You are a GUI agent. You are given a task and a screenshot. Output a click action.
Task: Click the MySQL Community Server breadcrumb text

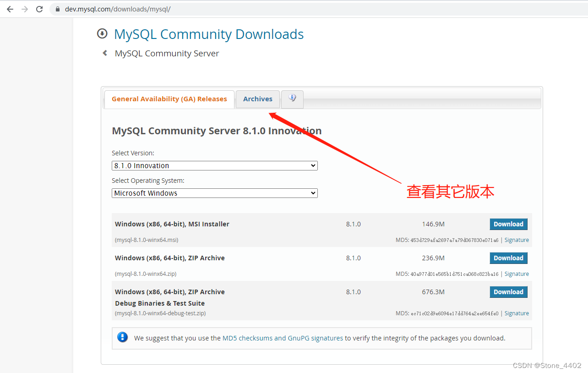[167, 54]
